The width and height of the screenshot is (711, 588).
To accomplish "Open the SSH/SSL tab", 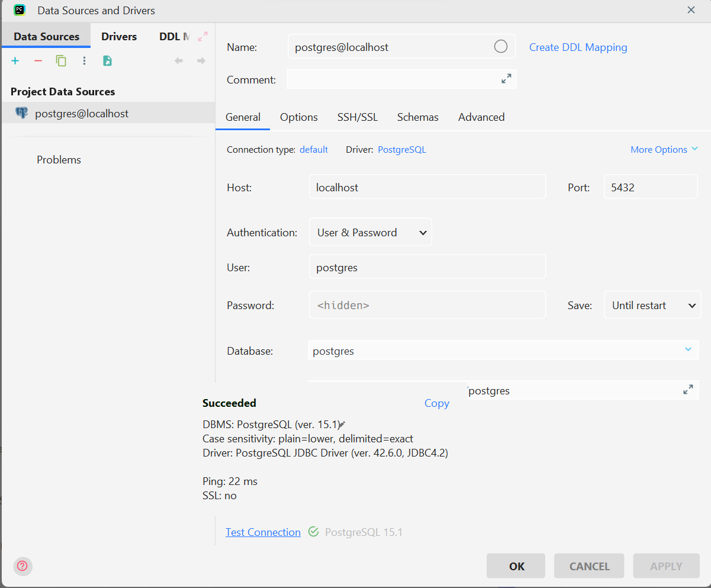I will (x=358, y=117).
